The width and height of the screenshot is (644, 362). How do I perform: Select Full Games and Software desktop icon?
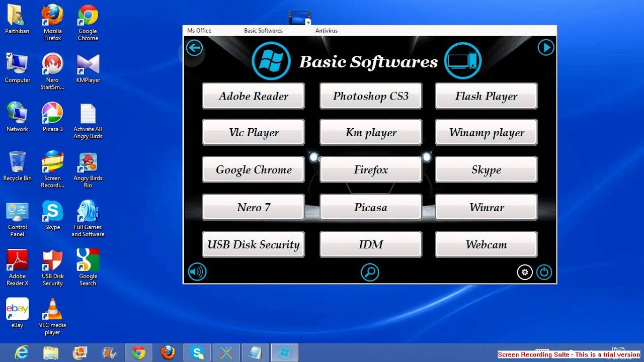pyautogui.click(x=88, y=219)
